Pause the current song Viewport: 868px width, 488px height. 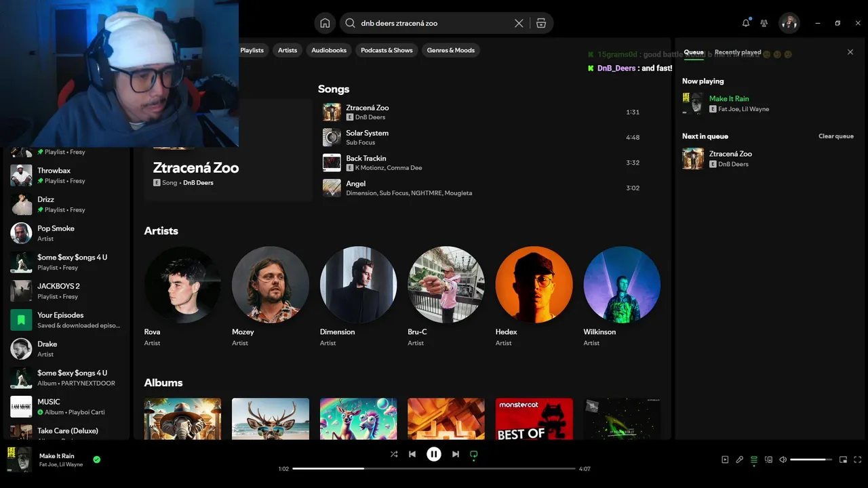[434, 454]
